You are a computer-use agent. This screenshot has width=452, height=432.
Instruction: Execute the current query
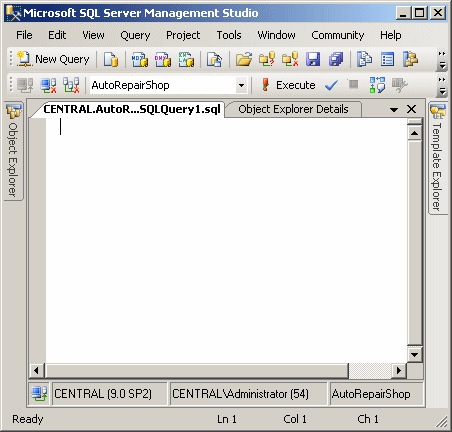289,85
